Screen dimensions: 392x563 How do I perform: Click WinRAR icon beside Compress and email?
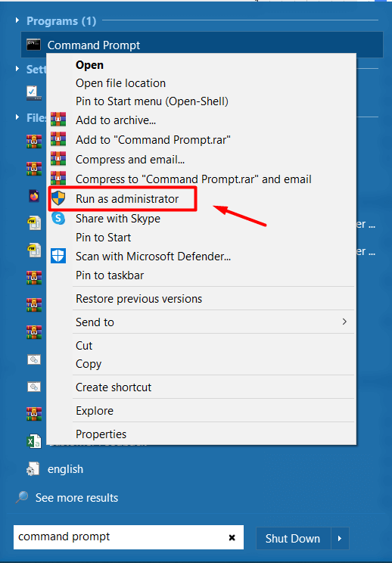coord(58,159)
